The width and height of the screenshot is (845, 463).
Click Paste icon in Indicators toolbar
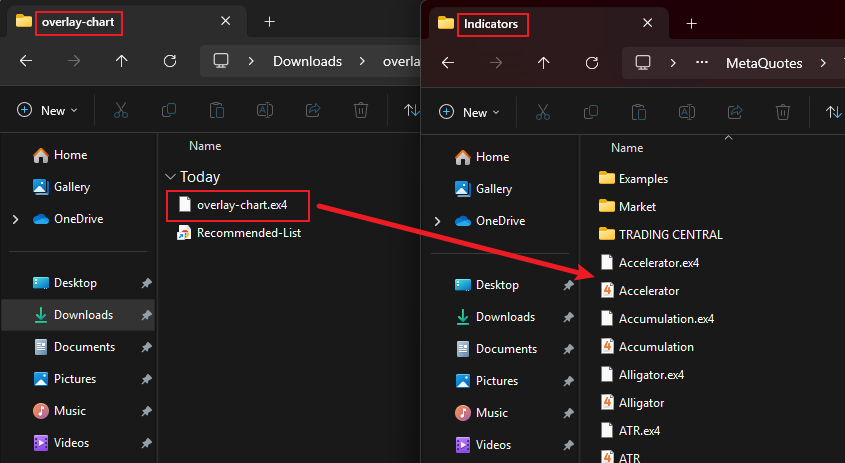pos(639,113)
